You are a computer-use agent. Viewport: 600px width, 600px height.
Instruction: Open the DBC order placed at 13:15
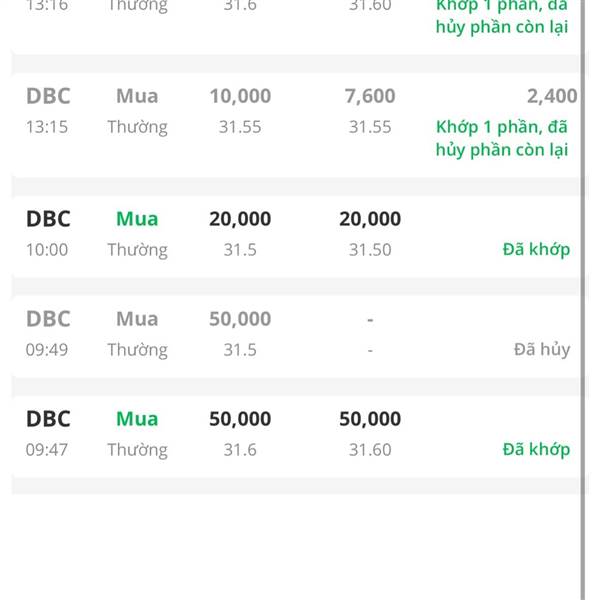tap(295, 125)
